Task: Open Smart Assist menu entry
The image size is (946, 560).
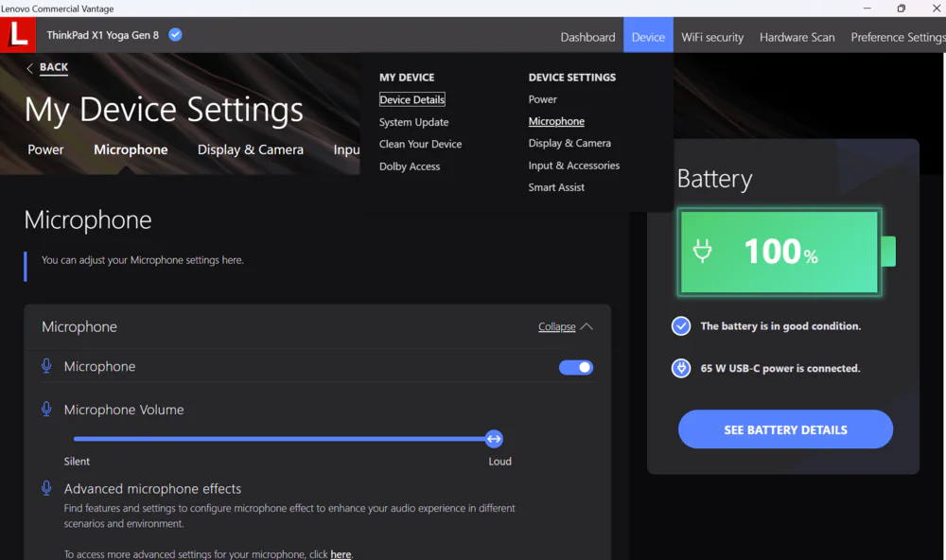Action: pos(556,187)
